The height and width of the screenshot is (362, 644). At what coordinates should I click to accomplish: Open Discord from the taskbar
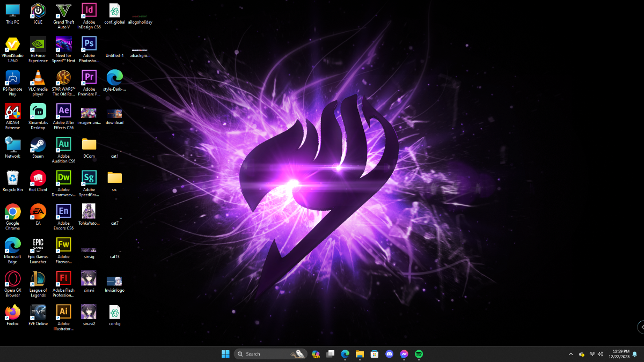tap(390, 354)
